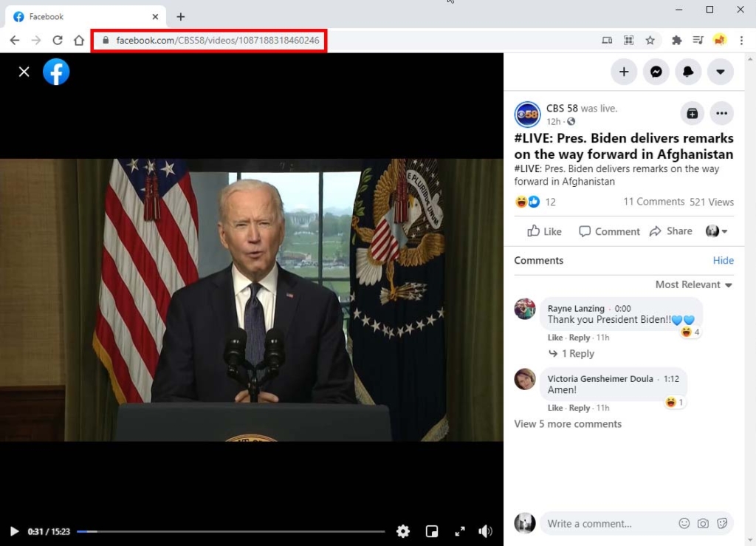This screenshot has width=756, height=546.
Task: Open the video quality settings gear
Action: click(x=403, y=530)
